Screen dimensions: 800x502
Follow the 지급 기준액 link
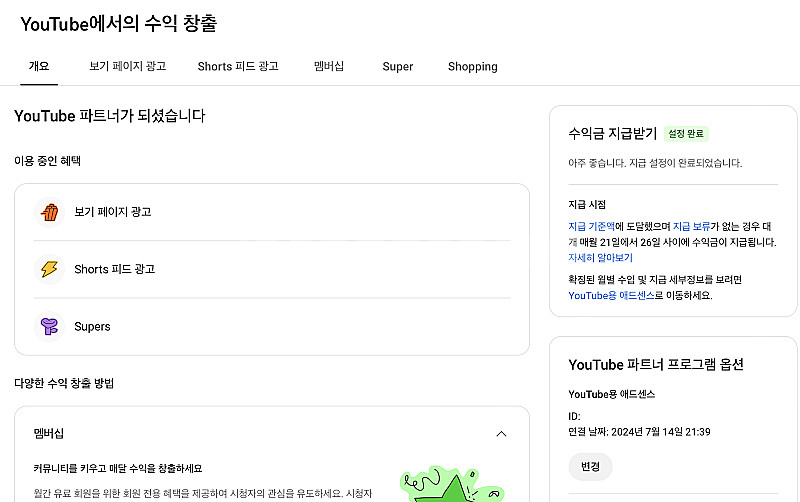pos(591,226)
